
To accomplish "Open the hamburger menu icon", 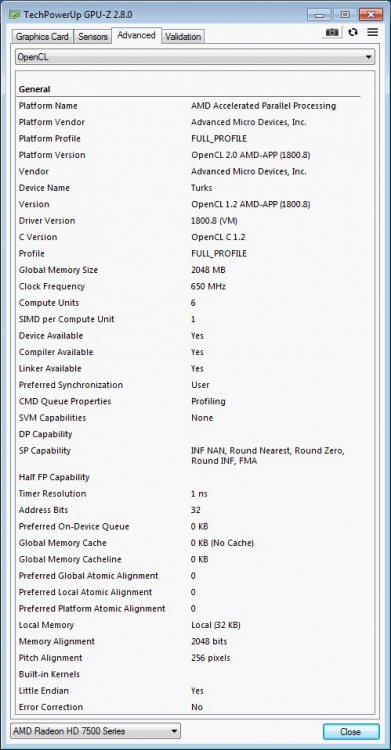I will (x=372, y=32).
